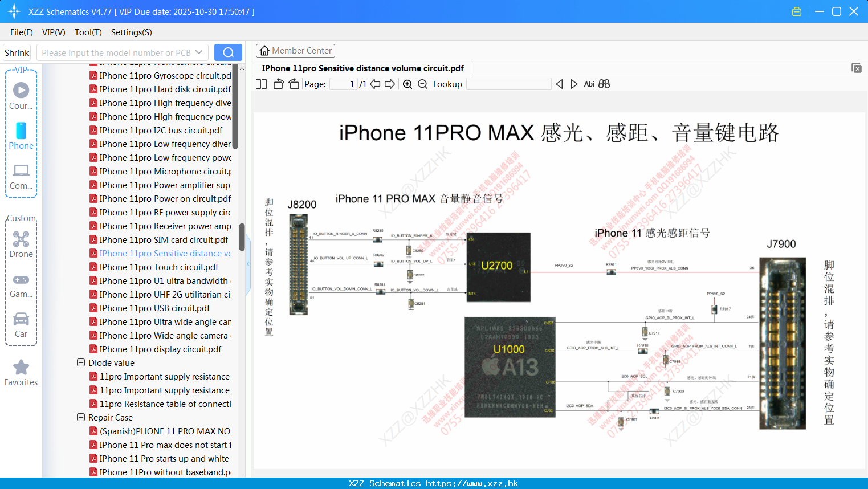The image size is (868, 489).
Task: Open IPhone 11pro USB circuit.pdf
Action: 150,308
